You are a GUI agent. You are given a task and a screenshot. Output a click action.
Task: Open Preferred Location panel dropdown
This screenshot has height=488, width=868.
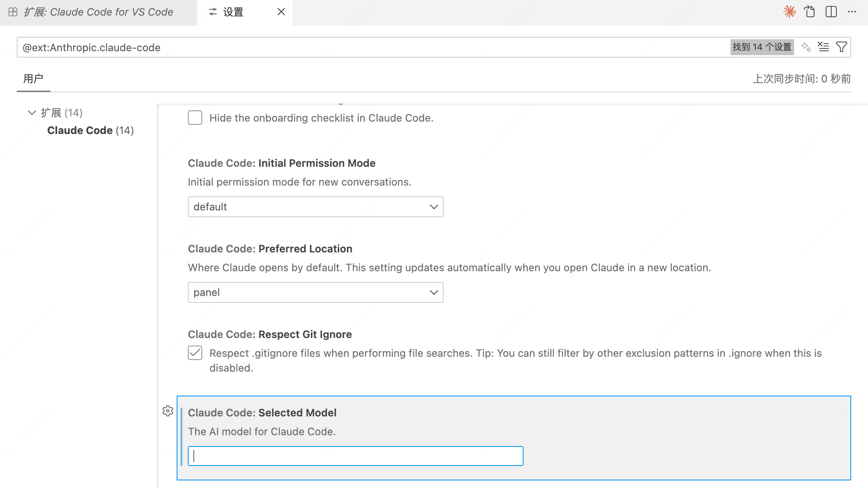(x=315, y=292)
